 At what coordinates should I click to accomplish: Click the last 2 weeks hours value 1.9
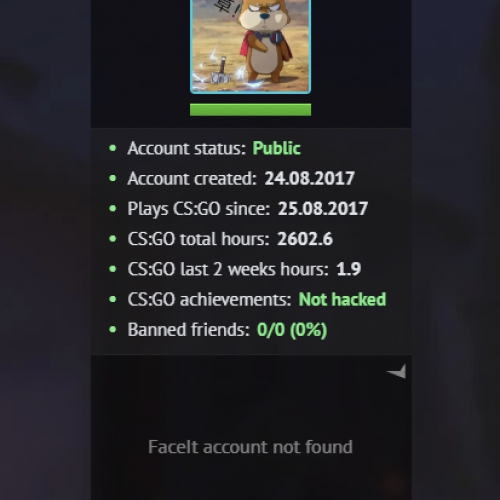tap(349, 269)
